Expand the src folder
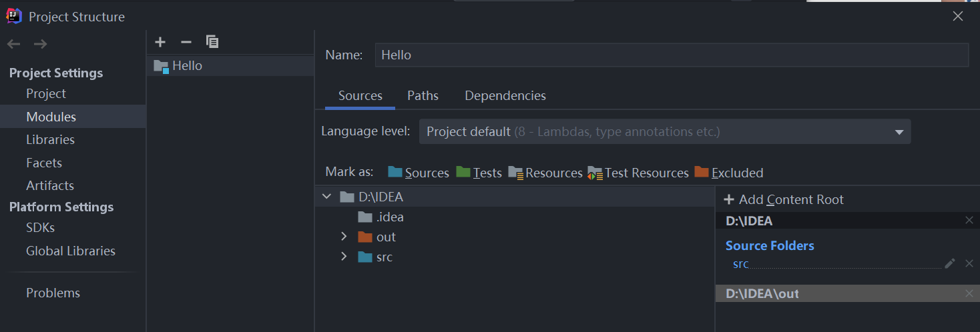Image resolution: width=980 pixels, height=332 pixels. point(344,257)
